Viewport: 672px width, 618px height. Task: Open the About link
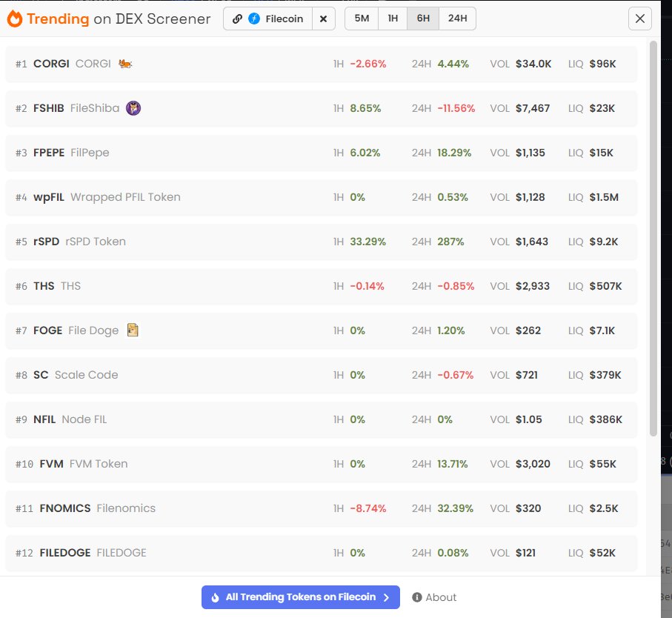[x=434, y=597]
